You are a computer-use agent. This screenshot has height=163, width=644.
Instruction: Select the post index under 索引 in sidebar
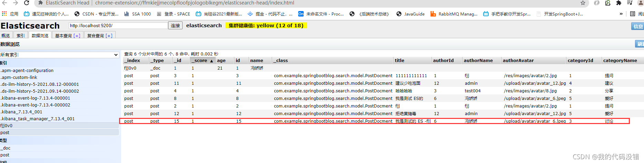[x=59, y=132]
